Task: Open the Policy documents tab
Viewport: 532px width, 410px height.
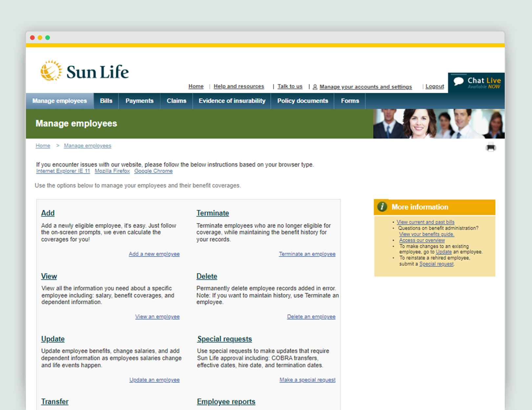Action: 303,101
